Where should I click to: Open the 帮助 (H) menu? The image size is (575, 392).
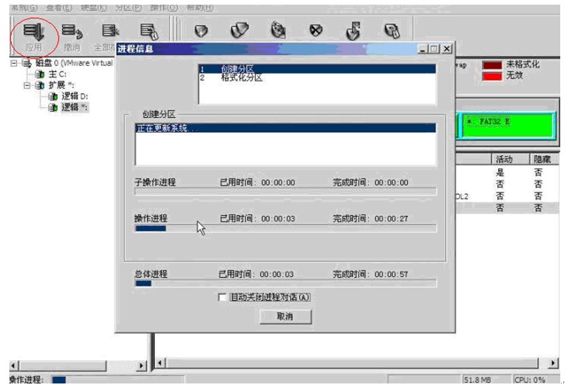coord(200,7)
